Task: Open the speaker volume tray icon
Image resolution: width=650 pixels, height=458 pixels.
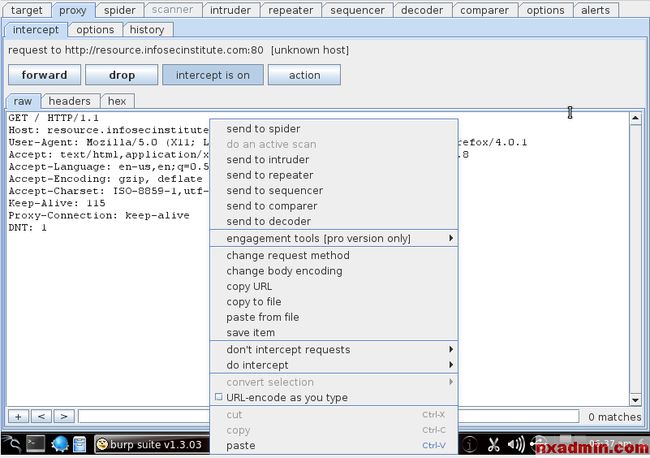Action: tap(516, 444)
